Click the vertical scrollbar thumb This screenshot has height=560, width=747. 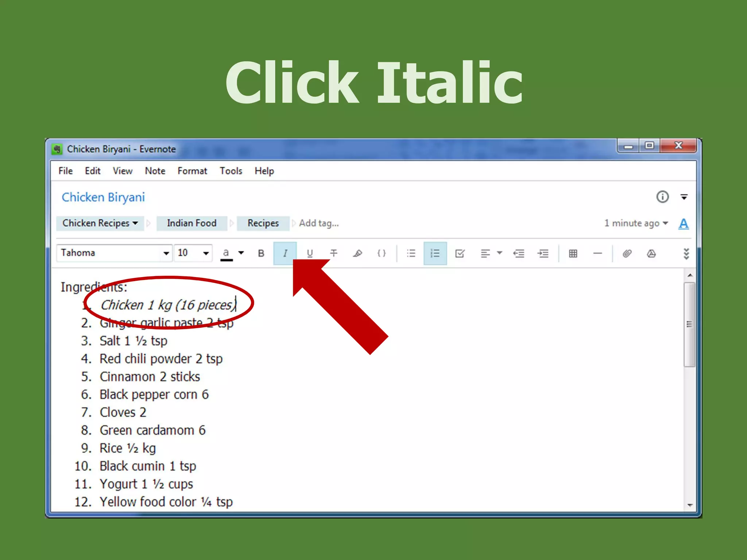689,324
